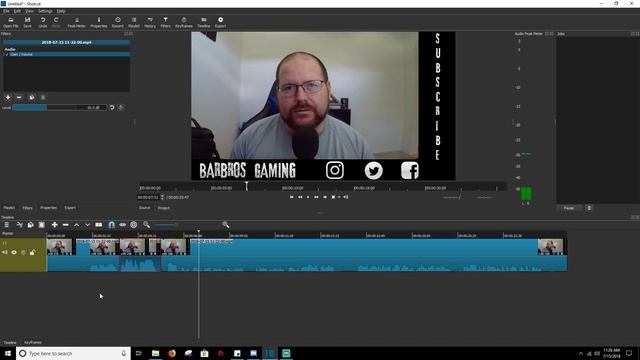Play the video in the player
This screenshot has width=640, height=360.
point(308,197)
